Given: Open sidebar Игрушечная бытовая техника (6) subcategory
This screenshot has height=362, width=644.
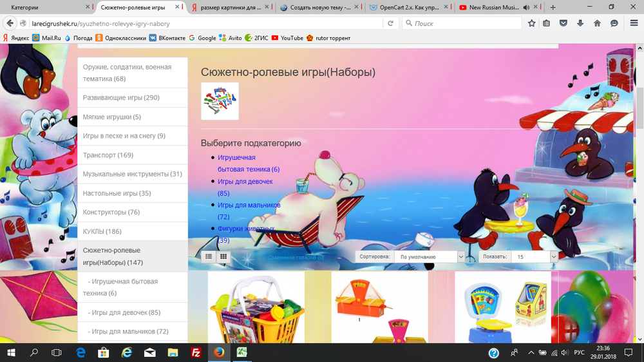Looking at the screenshot, I should 133,287.
